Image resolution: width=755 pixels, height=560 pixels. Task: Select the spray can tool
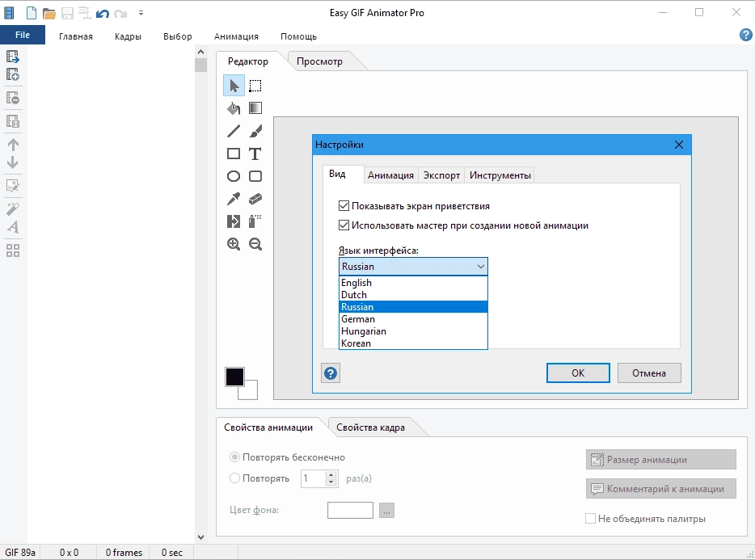[255, 221]
